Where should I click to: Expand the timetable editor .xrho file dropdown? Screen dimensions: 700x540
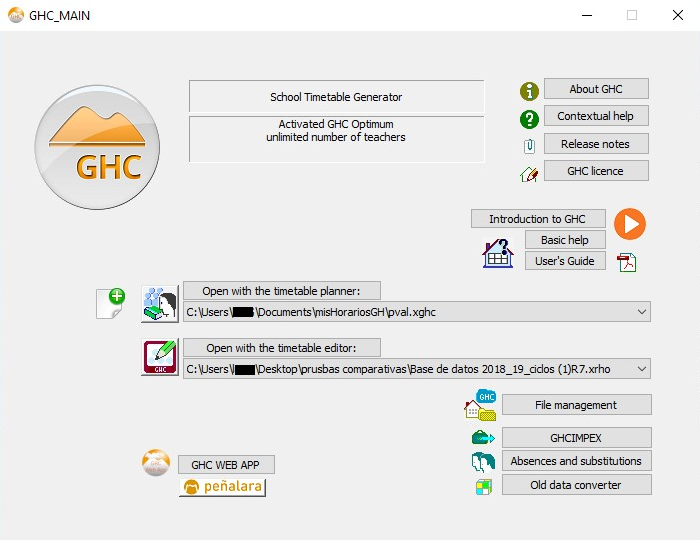[642, 369]
